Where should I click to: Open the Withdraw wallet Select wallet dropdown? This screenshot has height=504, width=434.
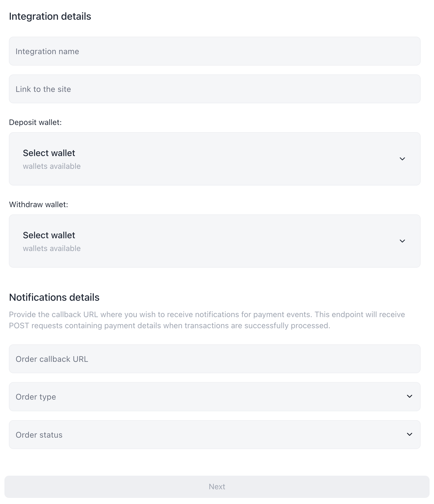point(215,241)
